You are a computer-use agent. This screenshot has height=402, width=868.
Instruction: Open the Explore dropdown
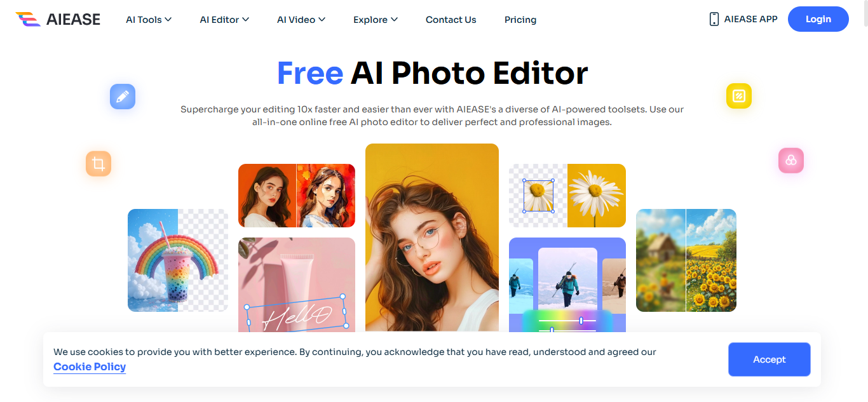(x=376, y=20)
